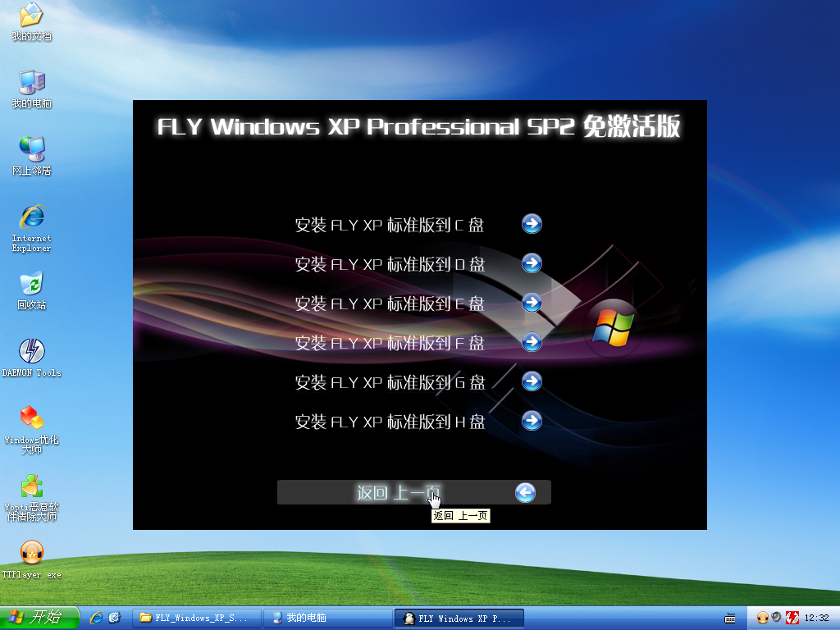Choose 安装 FLY XP 标准版到 F 盘
The image size is (840, 630).
(x=390, y=343)
